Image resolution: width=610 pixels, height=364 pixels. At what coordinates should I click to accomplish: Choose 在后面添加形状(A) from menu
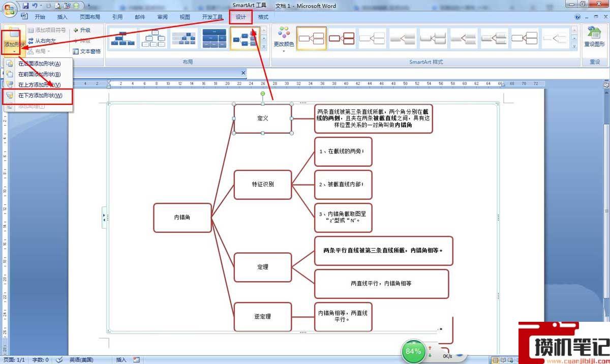pyautogui.click(x=39, y=64)
